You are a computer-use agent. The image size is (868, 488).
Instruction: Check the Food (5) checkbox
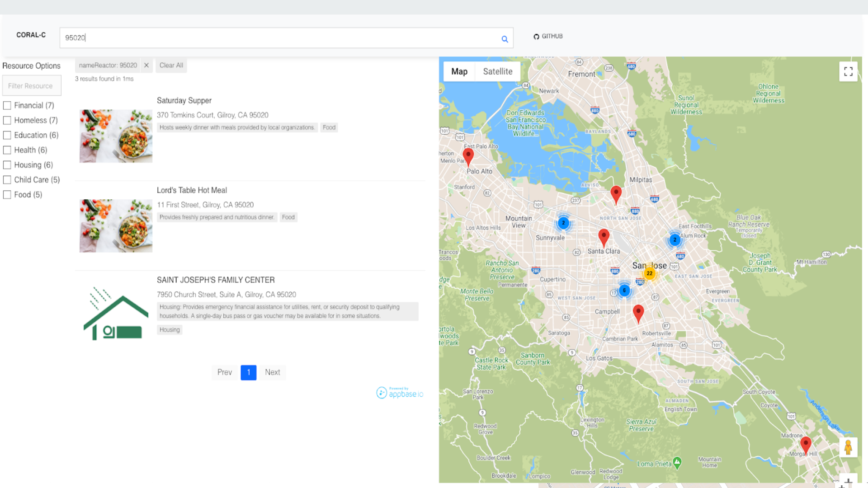7,195
